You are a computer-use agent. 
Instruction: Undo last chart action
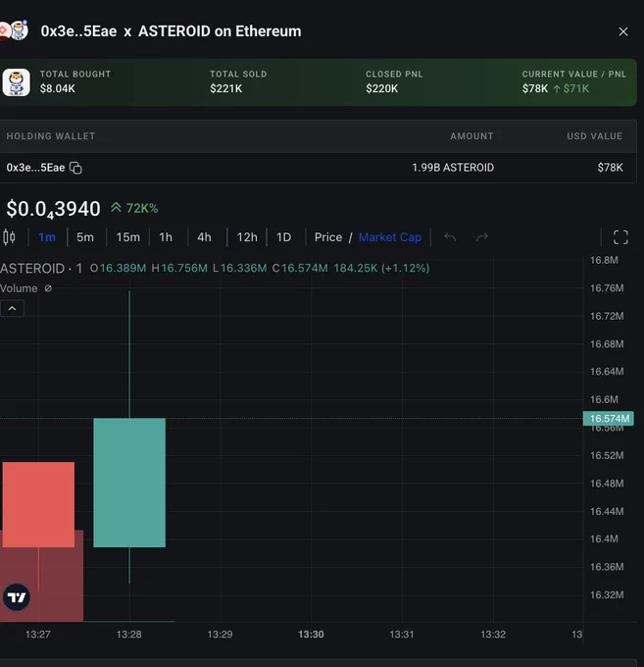450,237
